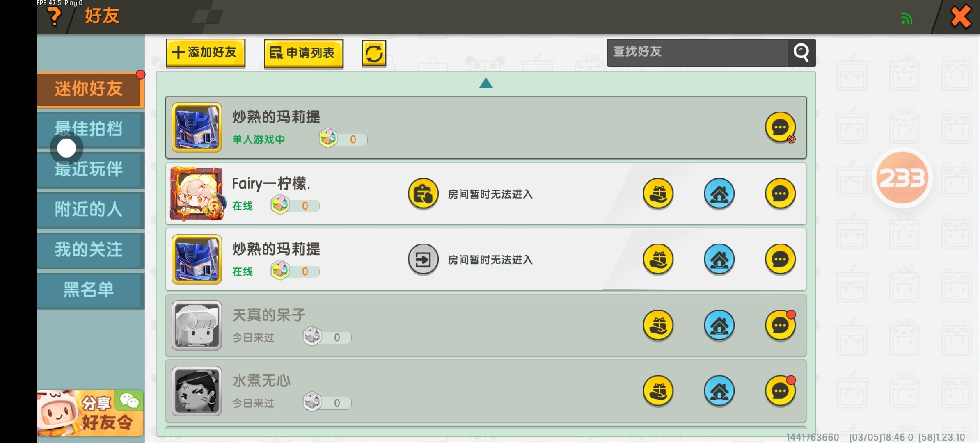The image size is (980, 443).
Task: Focus the 查找好友 search field
Action: pos(697,53)
